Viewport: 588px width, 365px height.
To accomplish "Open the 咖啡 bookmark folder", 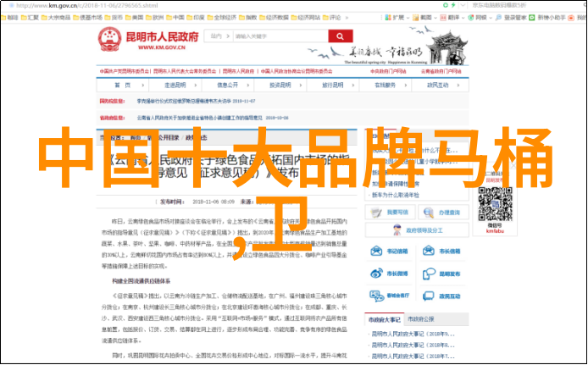I will tap(10, 18).
